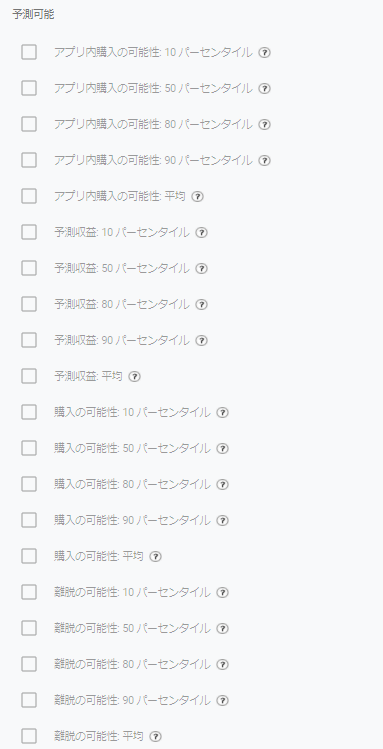Tick the 離脱の可能性: 50 パーセンタイル checkbox
The width and height of the screenshot is (383, 749).
point(29,628)
